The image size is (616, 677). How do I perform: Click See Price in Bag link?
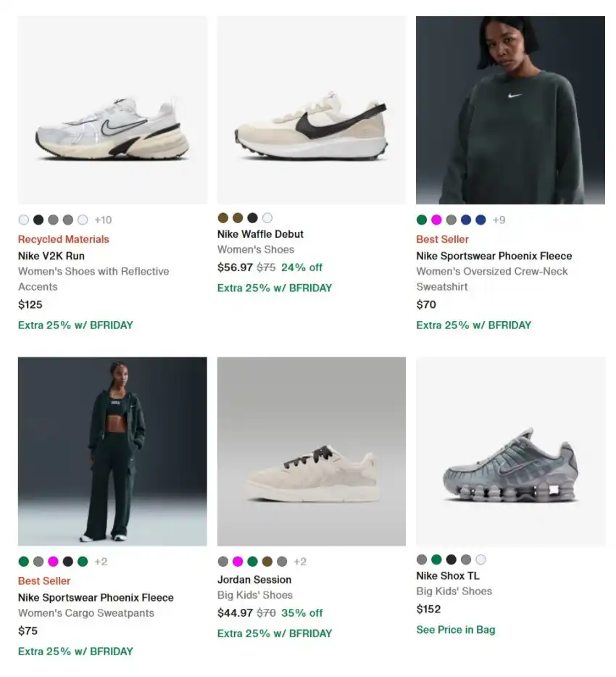456,629
